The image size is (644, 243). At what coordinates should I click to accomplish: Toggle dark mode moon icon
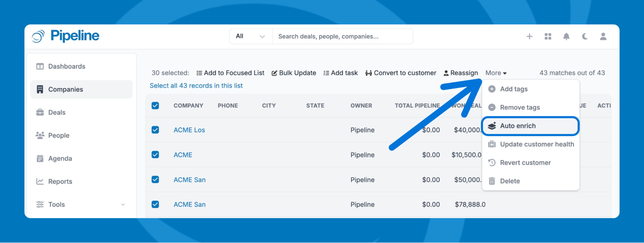coord(585,36)
